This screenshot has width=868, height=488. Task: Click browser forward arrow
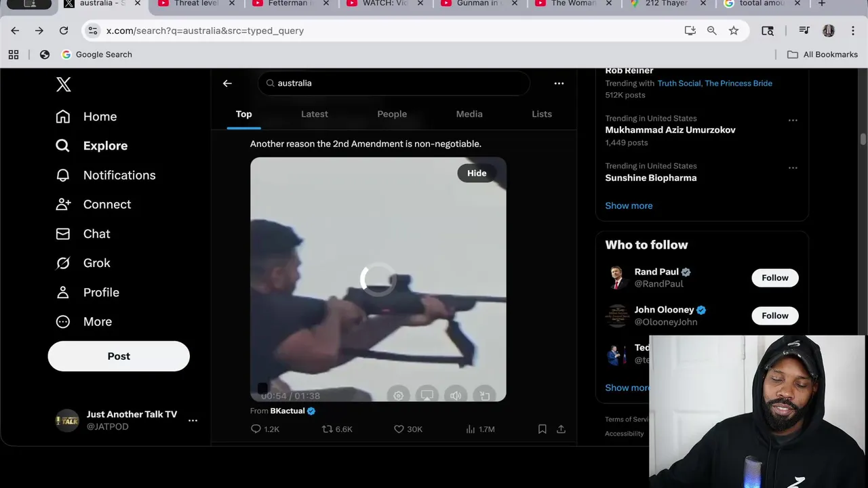pyautogui.click(x=39, y=30)
